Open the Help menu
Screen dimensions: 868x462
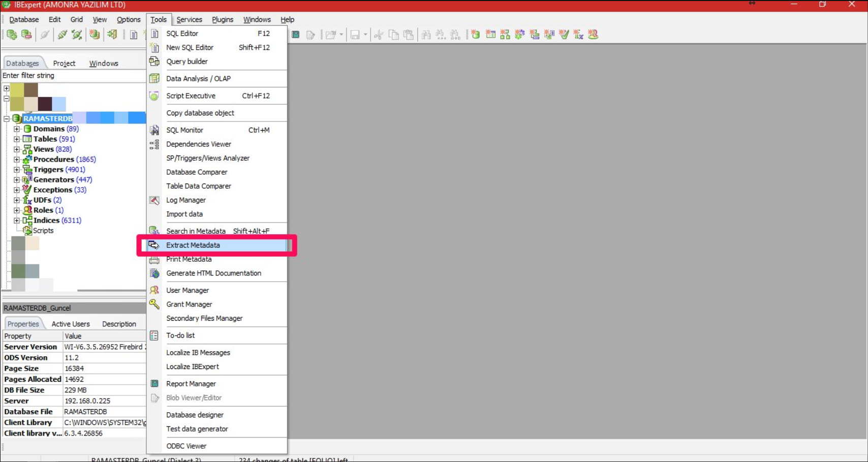pyautogui.click(x=287, y=19)
